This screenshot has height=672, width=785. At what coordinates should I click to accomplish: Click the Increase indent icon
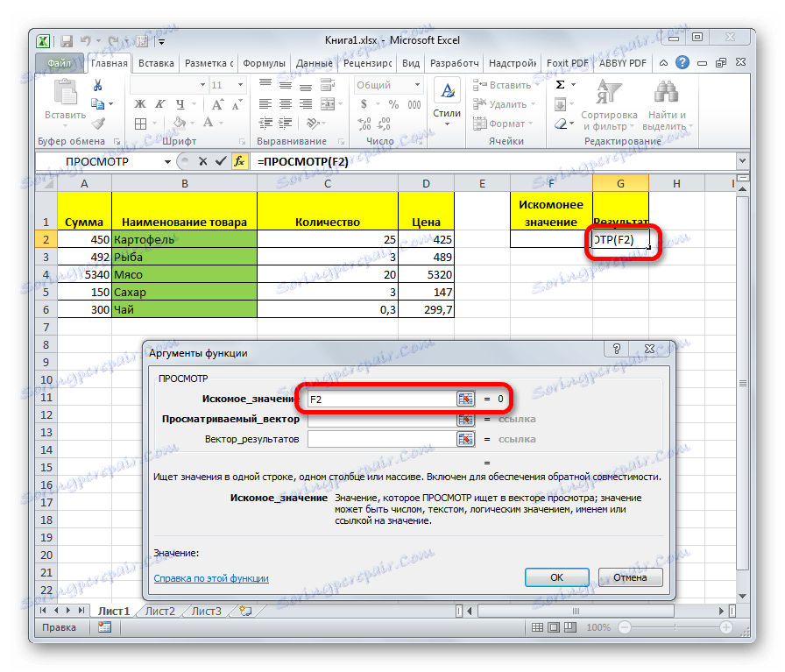coord(286,124)
